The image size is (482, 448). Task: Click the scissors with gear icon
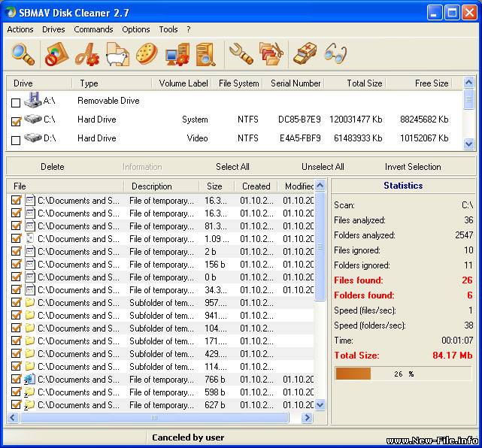(87, 54)
